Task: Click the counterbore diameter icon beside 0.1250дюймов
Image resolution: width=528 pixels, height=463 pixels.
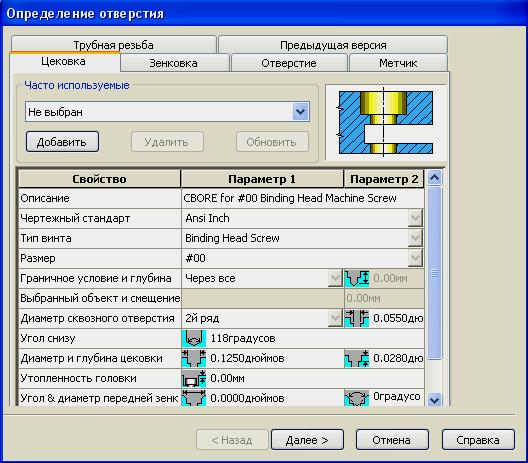Action: point(194,358)
